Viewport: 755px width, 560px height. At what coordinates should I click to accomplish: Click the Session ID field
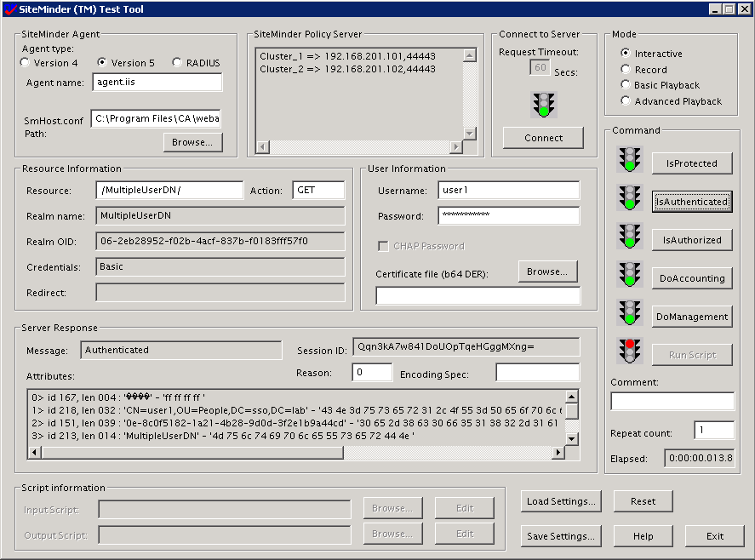coord(466,346)
